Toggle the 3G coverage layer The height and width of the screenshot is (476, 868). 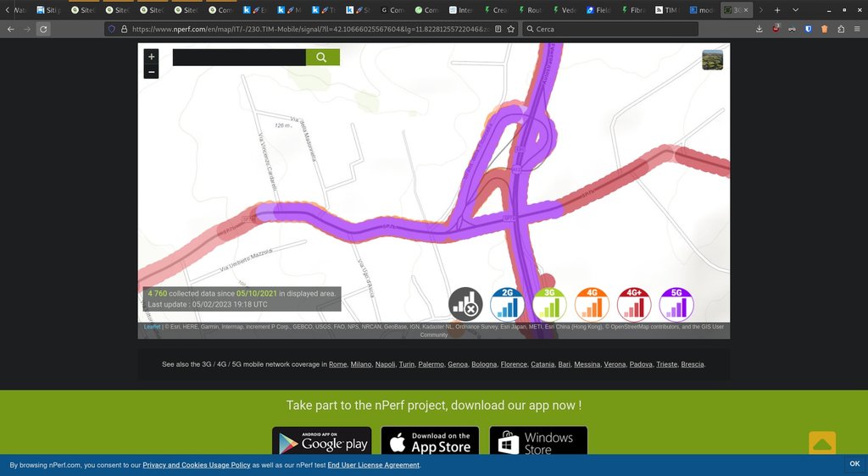coord(549,304)
